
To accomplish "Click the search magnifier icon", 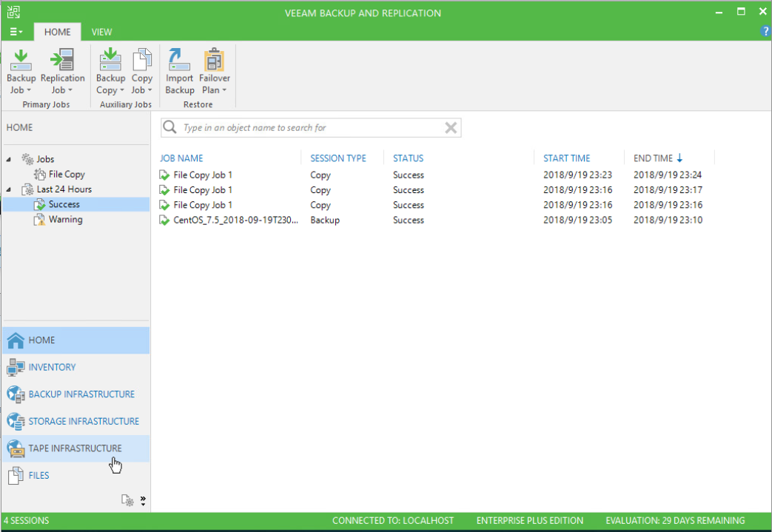I will [x=169, y=127].
